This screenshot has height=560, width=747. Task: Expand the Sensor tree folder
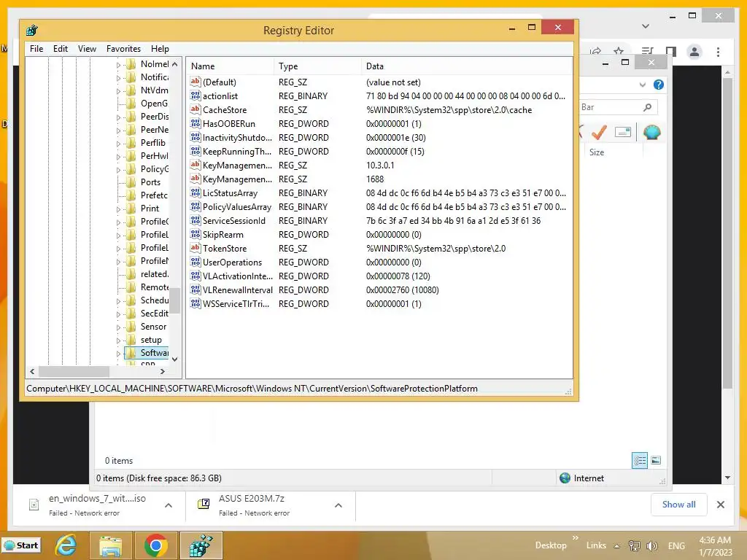click(x=118, y=327)
